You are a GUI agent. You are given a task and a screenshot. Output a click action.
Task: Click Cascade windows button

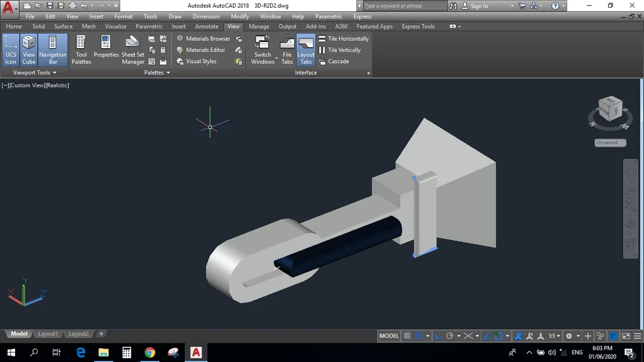coord(334,61)
